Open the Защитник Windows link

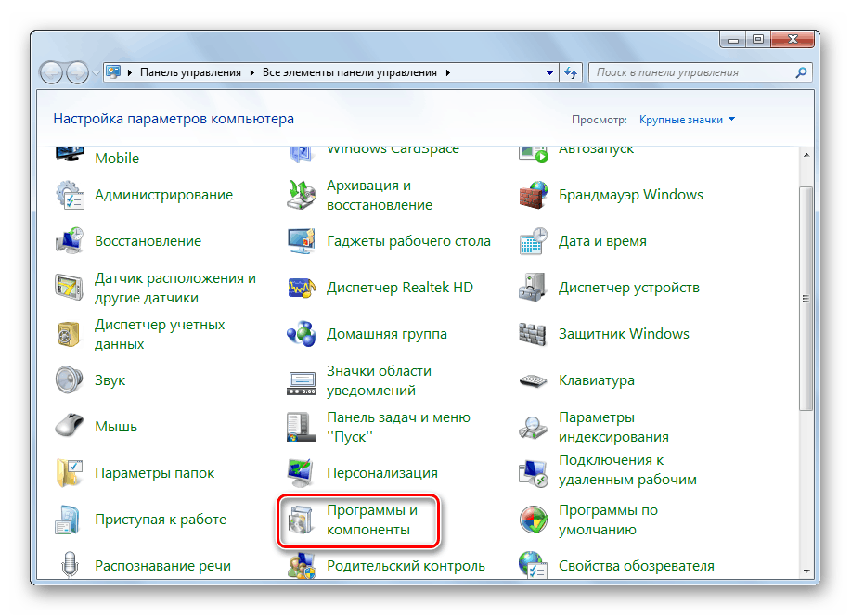click(x=625, y=334)
